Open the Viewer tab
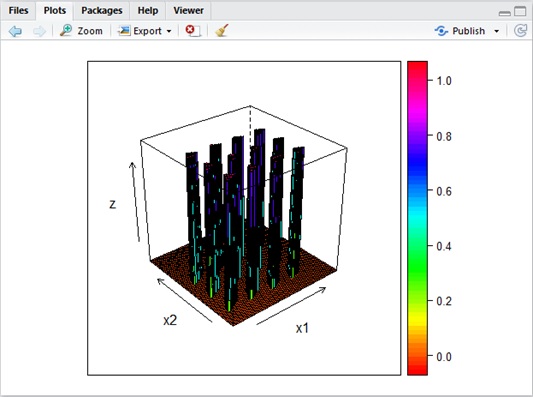Image resolution: width=533 pixels, height=397 pixels. pos(188,11)
